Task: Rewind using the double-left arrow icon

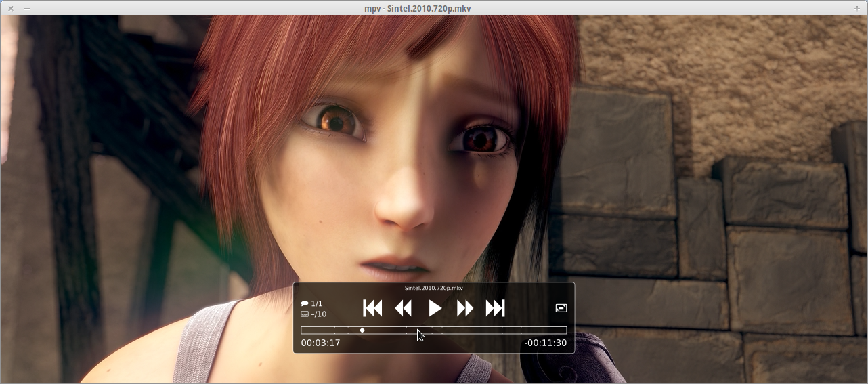Action: [404, 309]
